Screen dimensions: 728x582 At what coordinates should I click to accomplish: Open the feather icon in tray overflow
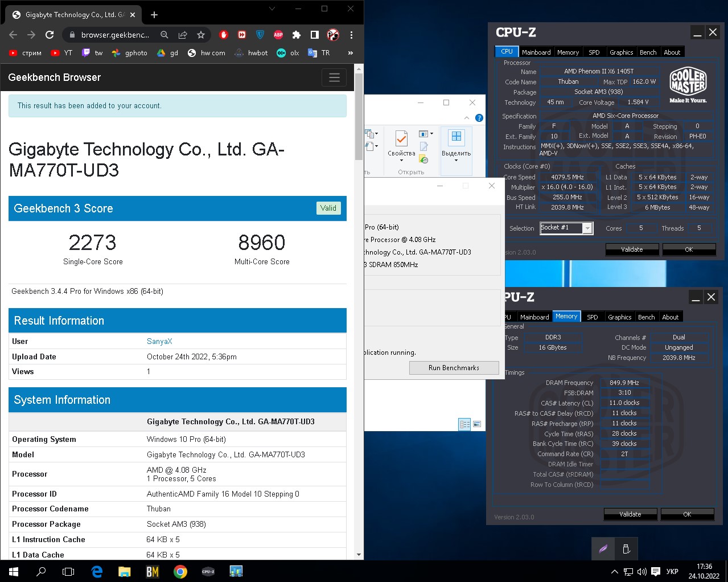tap(603, 549)
